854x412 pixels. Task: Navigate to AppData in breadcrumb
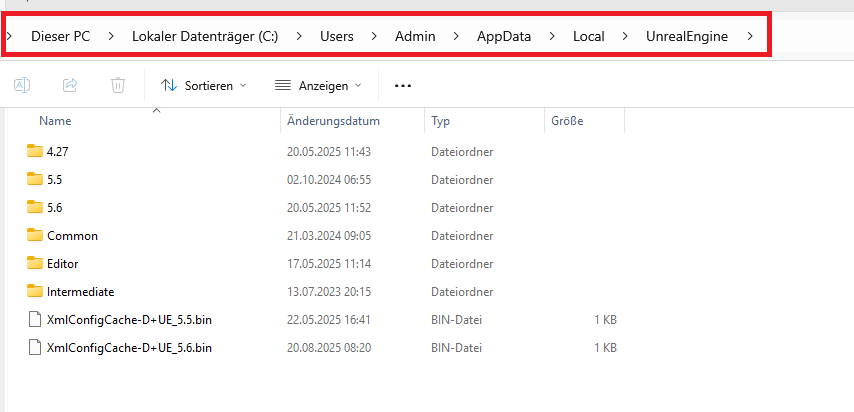pyautogui.click(x=503, y=37)
